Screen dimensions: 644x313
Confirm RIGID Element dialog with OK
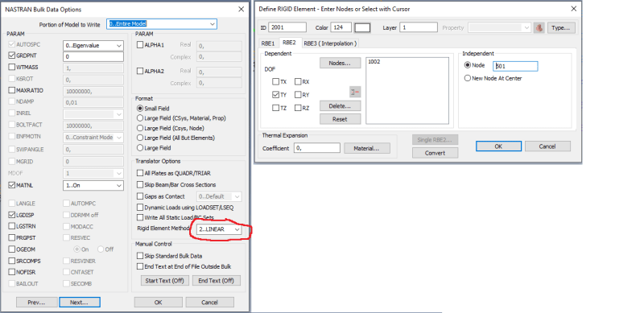(498, 146)
